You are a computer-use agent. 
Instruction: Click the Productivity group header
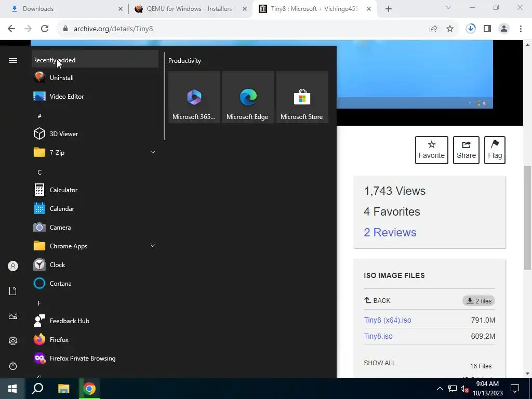(x=184, y=61)
